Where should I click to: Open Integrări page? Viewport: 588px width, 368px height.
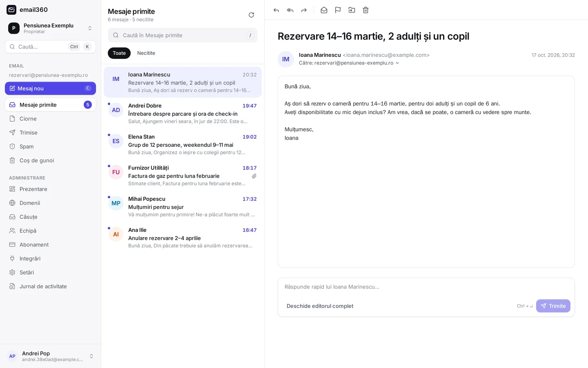click(x=50, y=258)
